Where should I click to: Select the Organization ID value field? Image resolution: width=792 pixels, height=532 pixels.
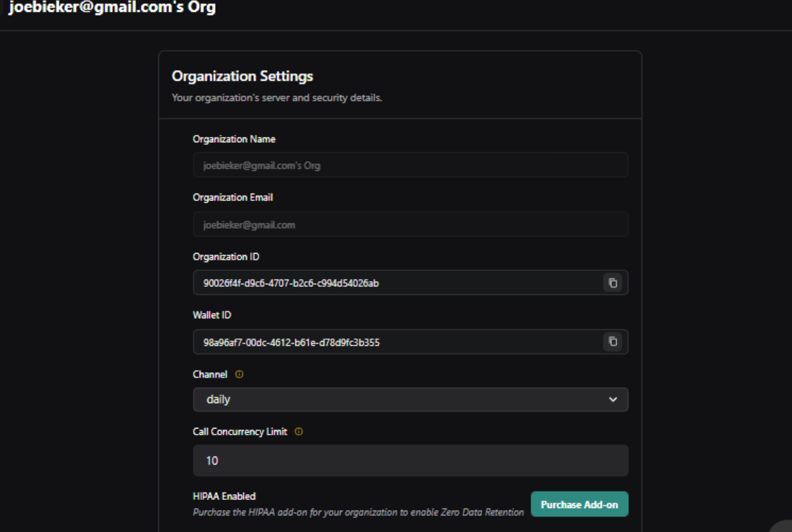(x=394, y=283)
